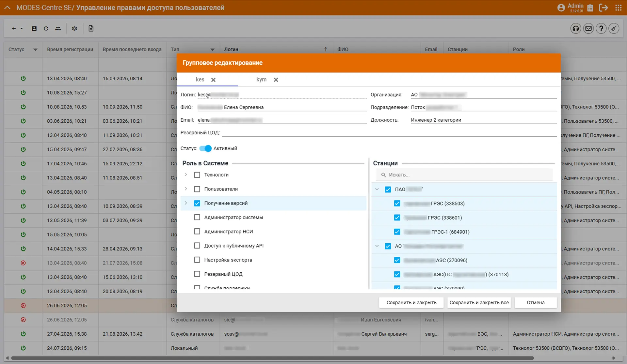Sort by the Время регистрации column header
Image resolution: width=627 pixels, height=364 pixels.
click(70, 49)
